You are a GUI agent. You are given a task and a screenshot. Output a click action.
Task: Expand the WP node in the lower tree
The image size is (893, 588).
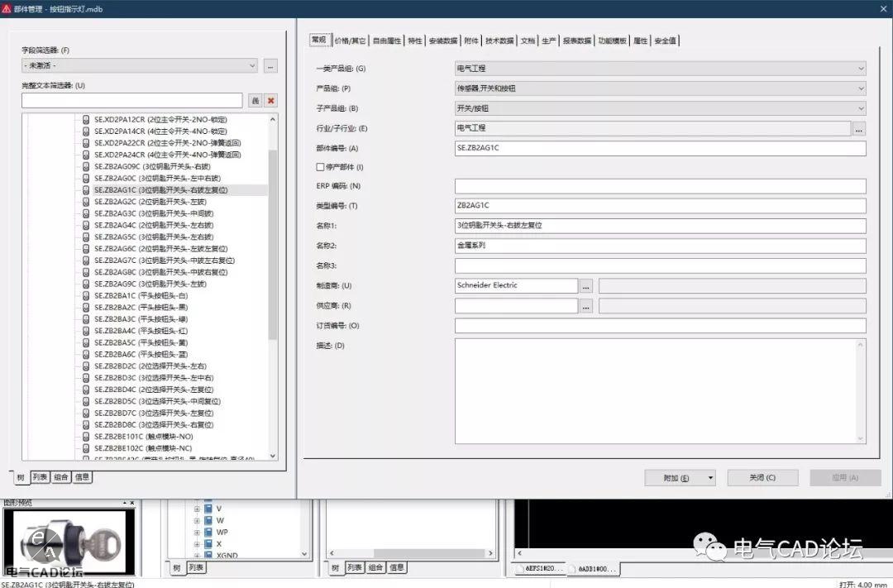(197, 532)
